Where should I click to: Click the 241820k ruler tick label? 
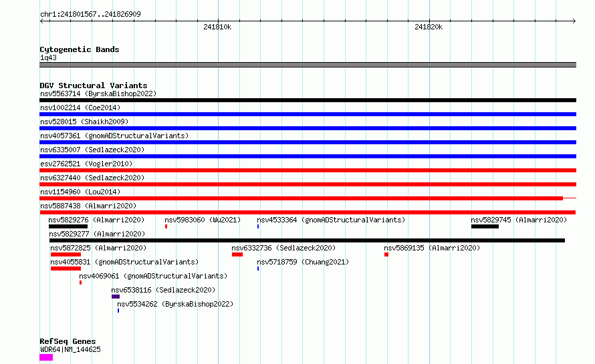[x=429, y=27]
